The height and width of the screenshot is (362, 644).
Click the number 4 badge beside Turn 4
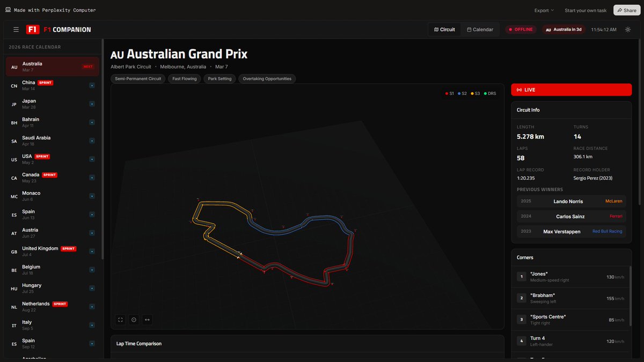521,341
